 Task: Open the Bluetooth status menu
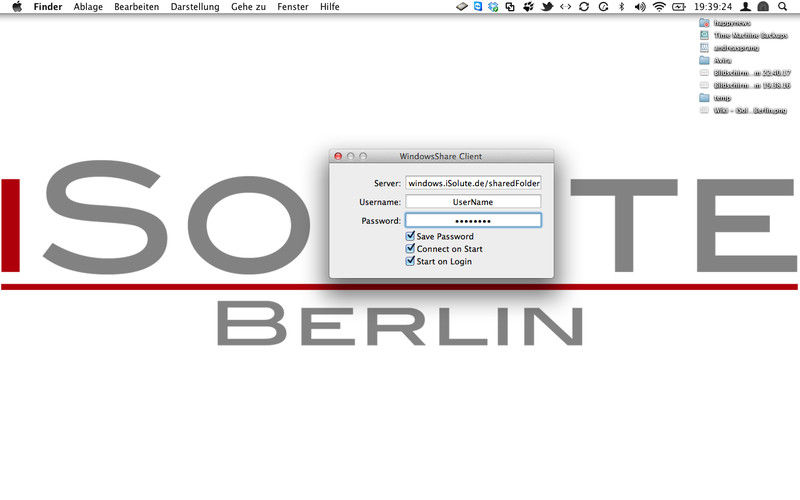621,7
